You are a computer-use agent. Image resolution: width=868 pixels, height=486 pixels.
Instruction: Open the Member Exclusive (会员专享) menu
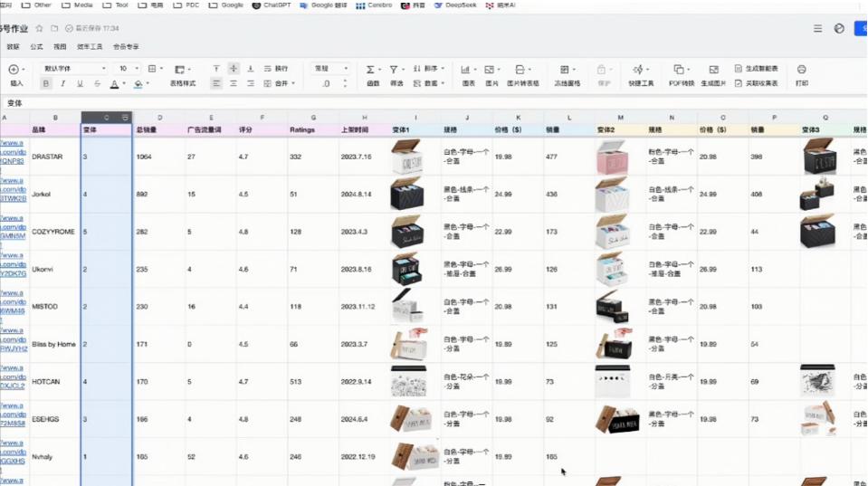click(126, 47)
